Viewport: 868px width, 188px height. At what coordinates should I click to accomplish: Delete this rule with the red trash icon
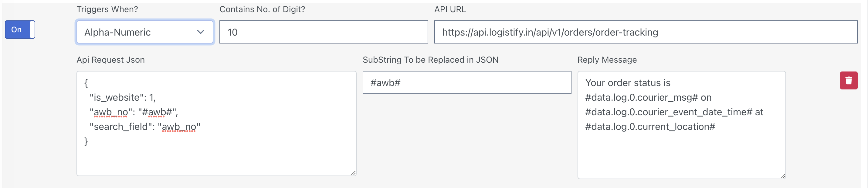click(849, 80)
